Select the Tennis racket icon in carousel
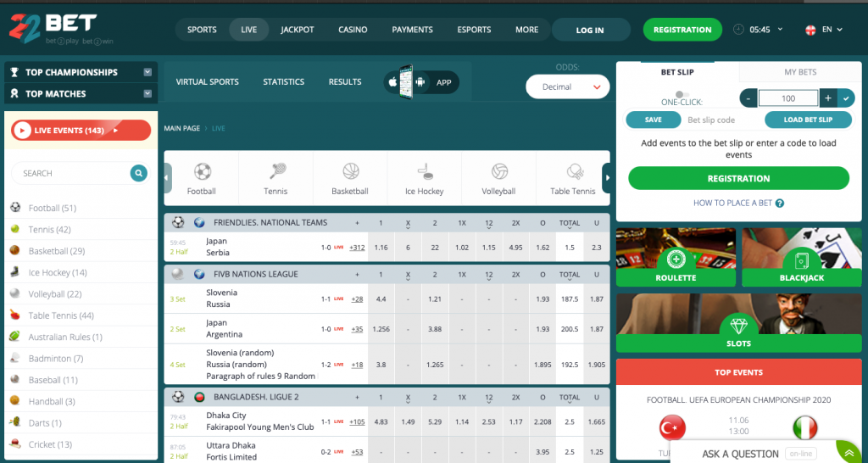The image size is (868, 463). (x=277, y=171)
